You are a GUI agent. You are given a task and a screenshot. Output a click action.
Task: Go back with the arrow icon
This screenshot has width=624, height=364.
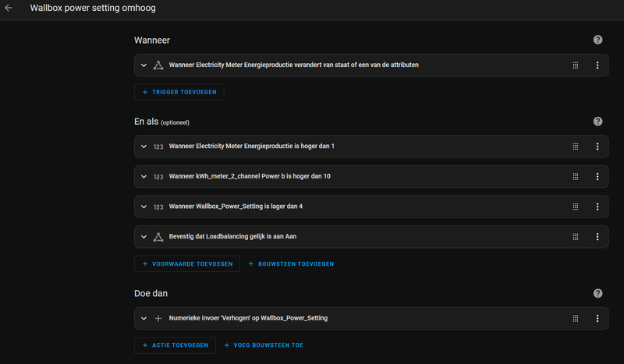click(9, 9)
